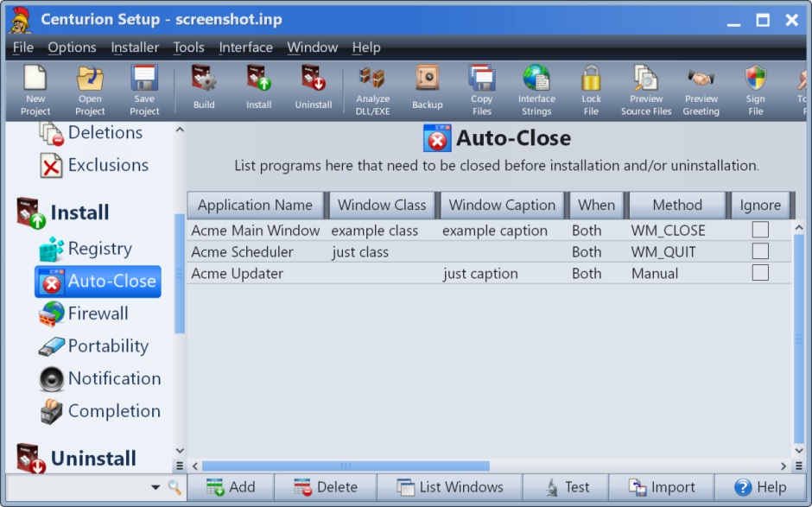The image size is (812, 507).
Task: Click the Window Class column header
Action: point(382,205)
